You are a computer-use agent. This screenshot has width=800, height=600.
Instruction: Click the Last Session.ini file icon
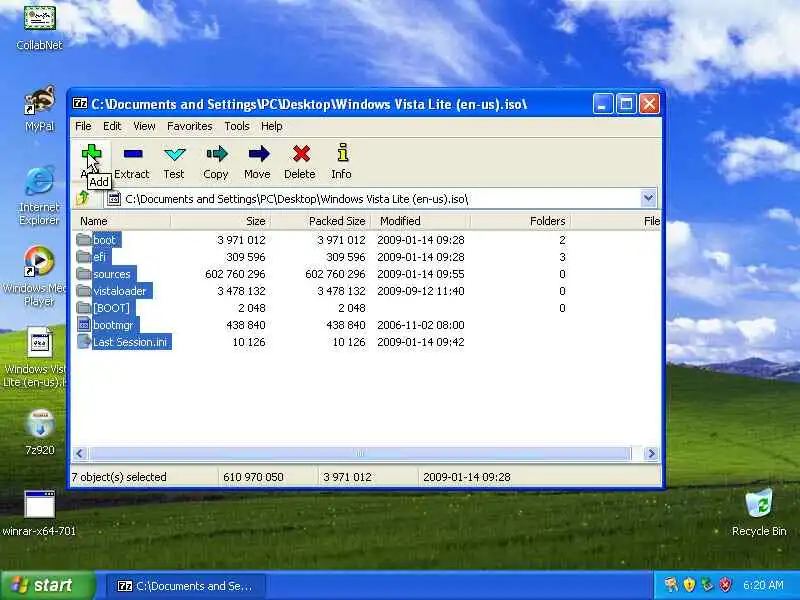tap(84, 342)
